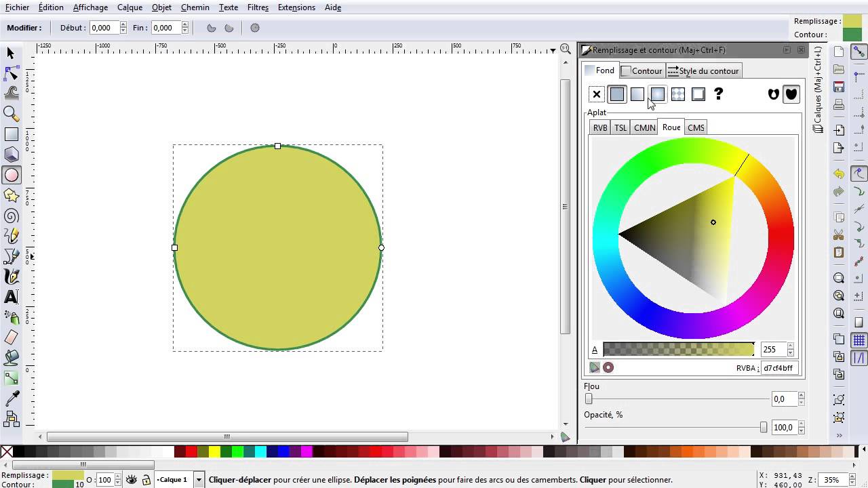Screen dimensions: 868x488
Task: Toggle grid snapping button
Action: point(859,340)
